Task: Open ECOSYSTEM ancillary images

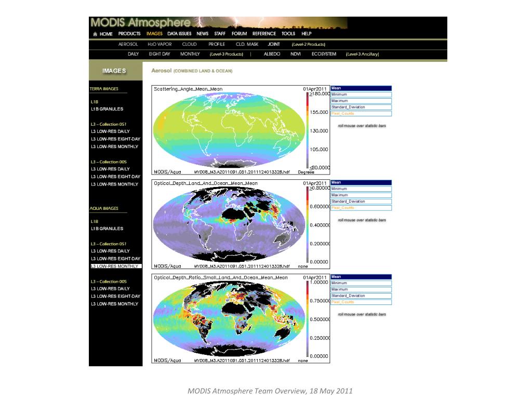Action: click(x=324, y=54)
